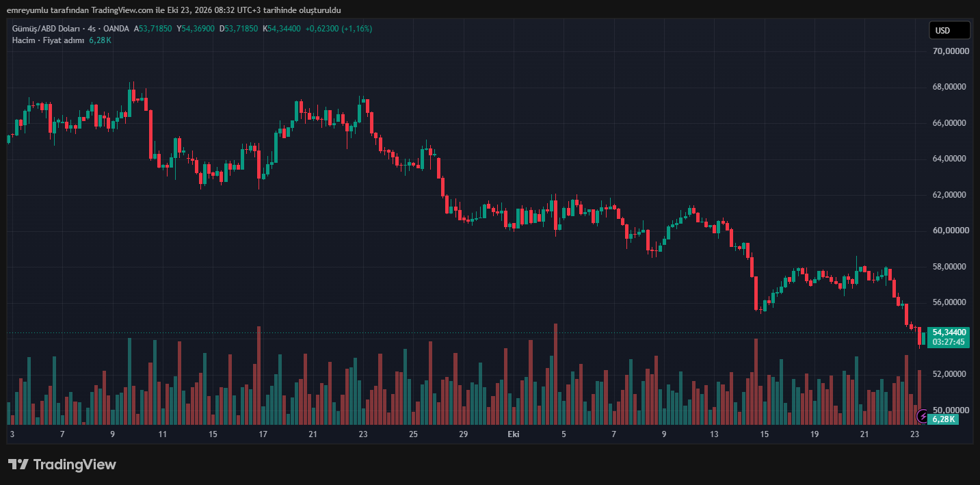Open the USD currency selector
Screen dimensions: 980x485
click(x=949, y=30)
